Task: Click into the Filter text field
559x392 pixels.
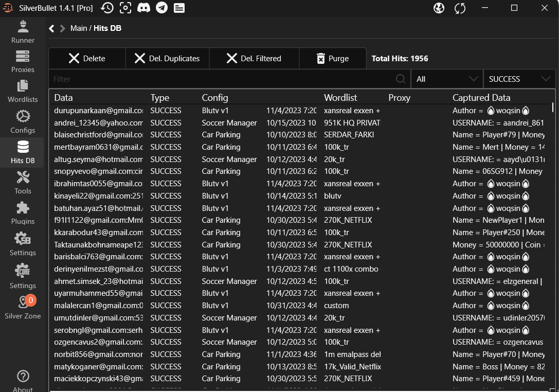Action: tap(221, 79)
